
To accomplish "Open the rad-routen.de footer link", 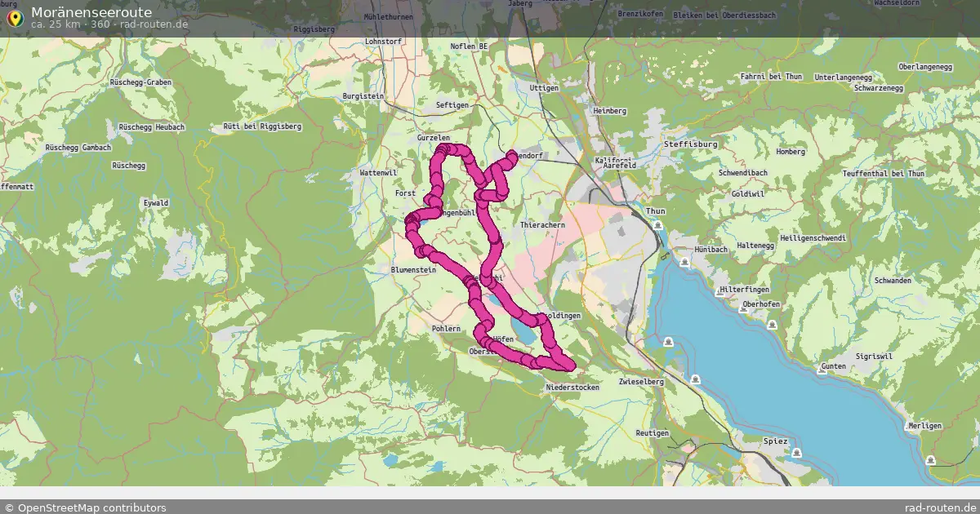I will pos(941,507).
